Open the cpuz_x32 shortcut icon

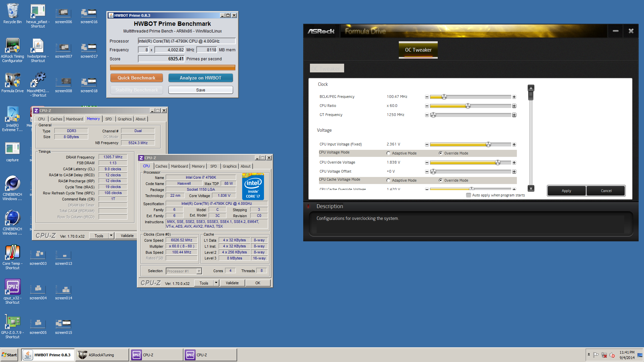pyautogui.click(x=12, y=292)
